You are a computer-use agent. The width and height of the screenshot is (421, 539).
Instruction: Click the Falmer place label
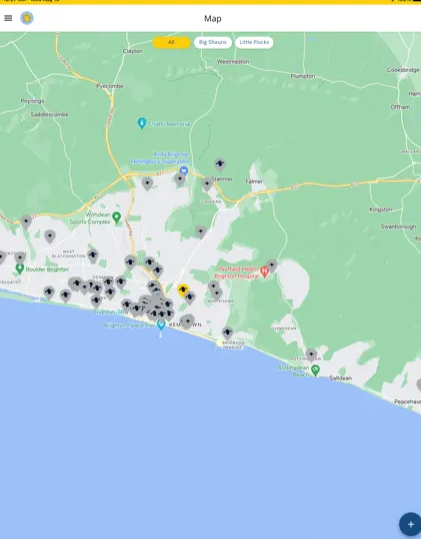[x=254, y=181]
